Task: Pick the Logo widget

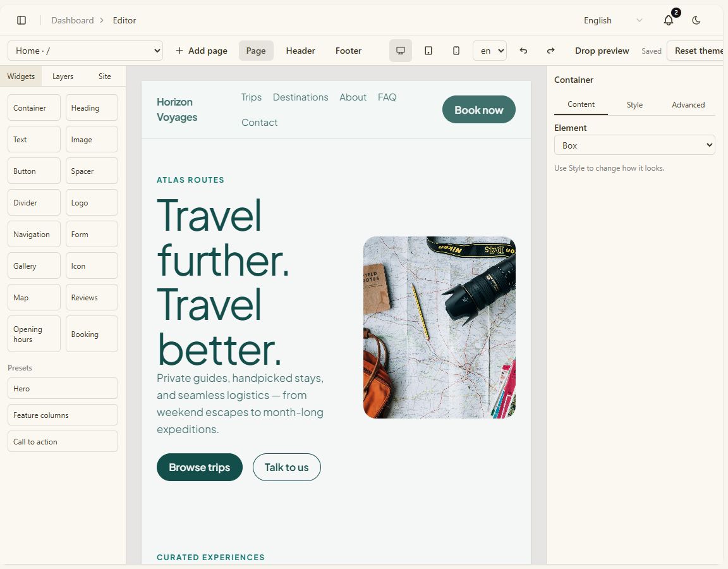Action: [x=92, y=202]
